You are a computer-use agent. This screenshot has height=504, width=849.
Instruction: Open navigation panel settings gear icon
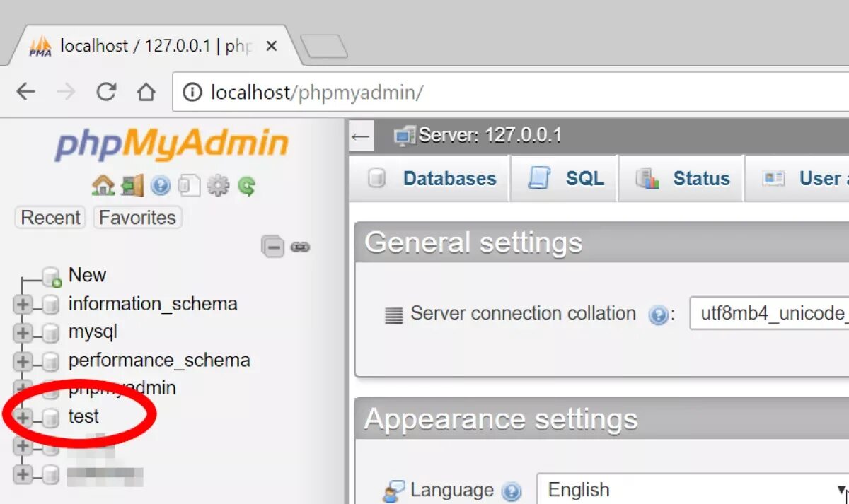(x=218, y=186)
